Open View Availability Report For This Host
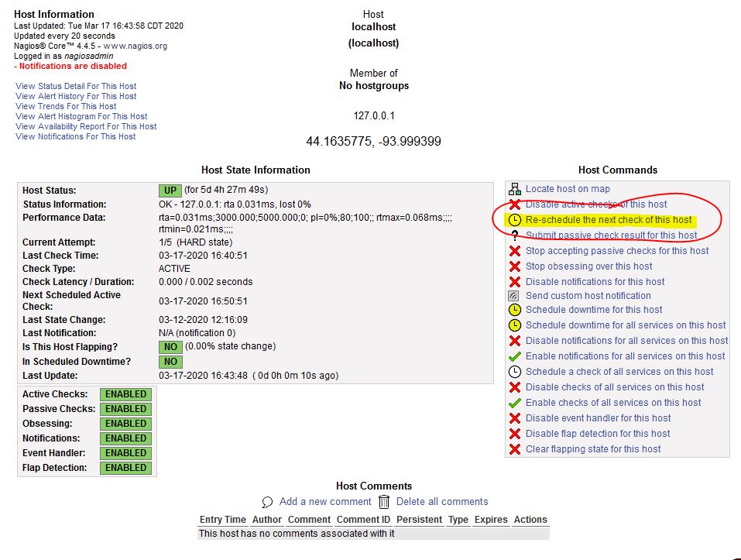Image resolution: width=741 pixels, height=560 pixels. coord(86,126)
